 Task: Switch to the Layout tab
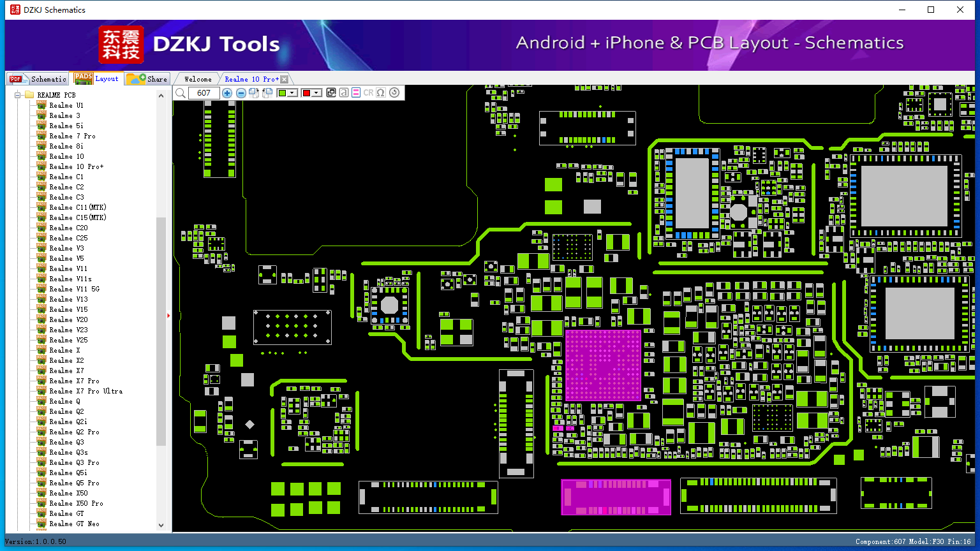(x=96, y=78)
